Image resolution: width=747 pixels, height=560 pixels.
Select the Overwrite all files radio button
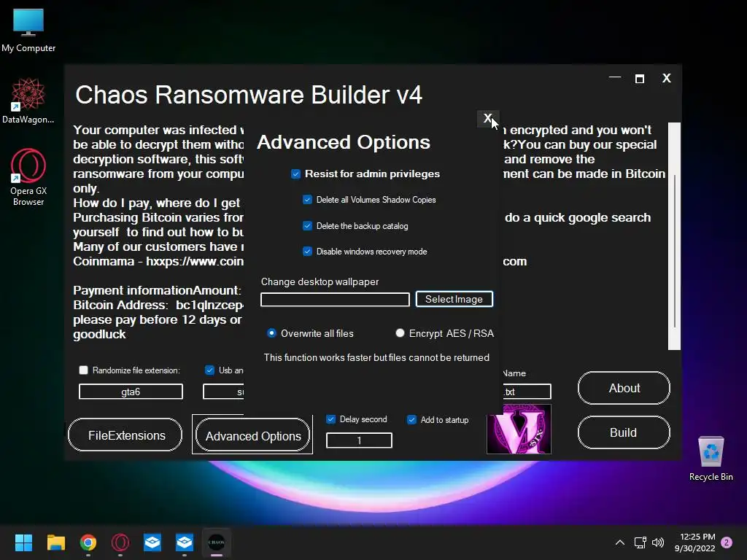[x=271, y=333]
